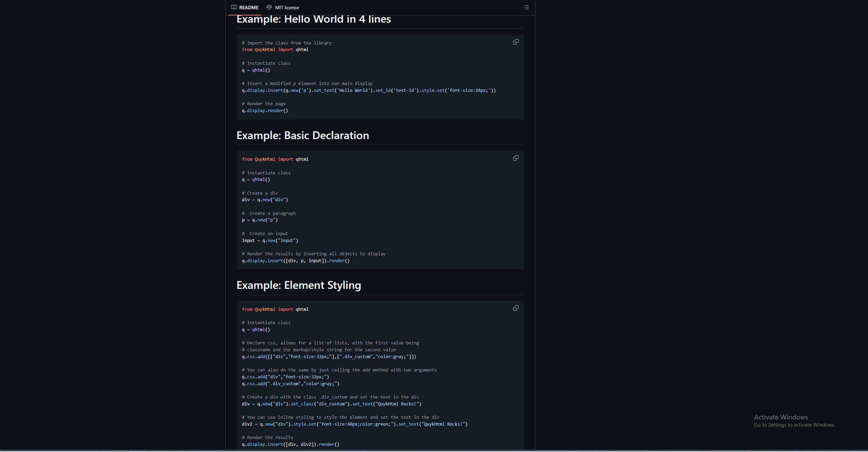Click the 'div = q.new("div")' line
868x452 pixels.
(x=265, y=200)
